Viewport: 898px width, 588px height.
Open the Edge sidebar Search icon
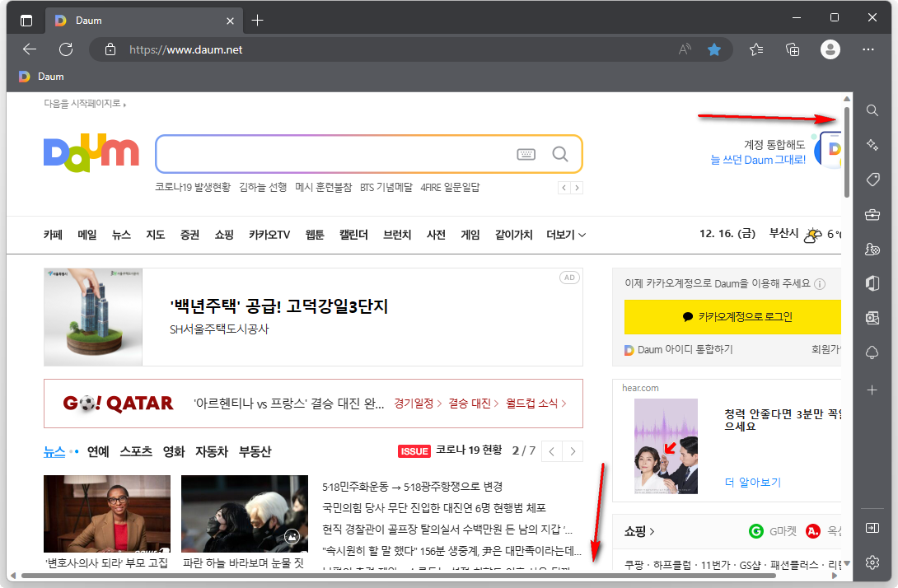click(x=872, y=110)
